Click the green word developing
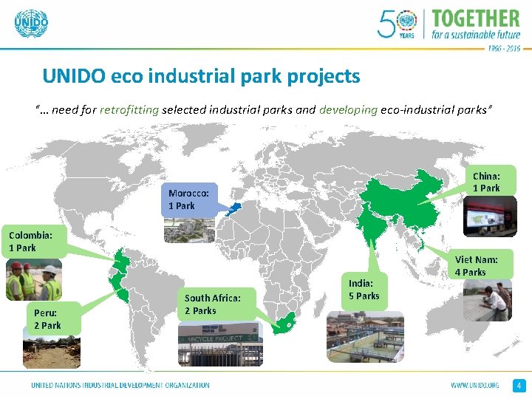The image size is (532, 399). click(348, 110)
